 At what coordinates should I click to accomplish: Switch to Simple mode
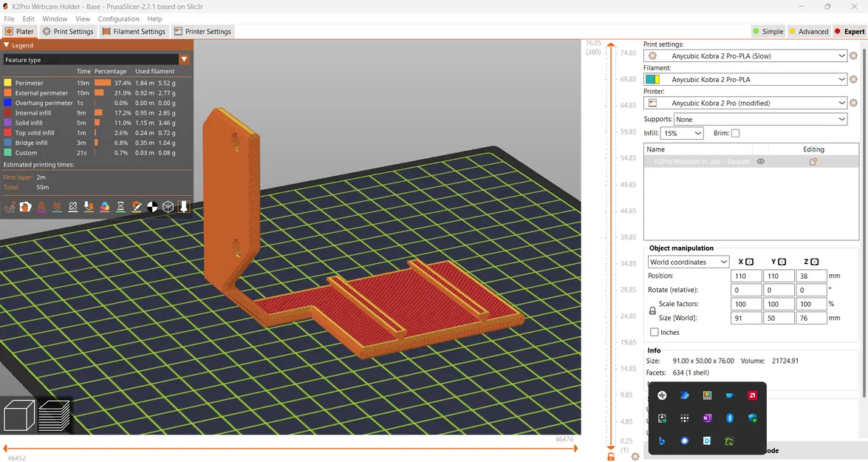pos(768,31)
